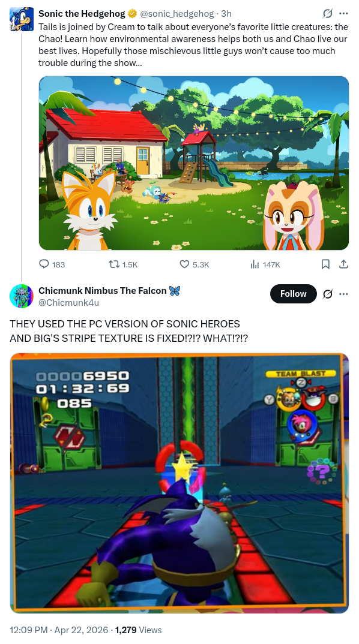The width and height of the screenshot is (359, 644).
Task: Click Sonic's gold verified badge
Action: (x=132, y=14)
